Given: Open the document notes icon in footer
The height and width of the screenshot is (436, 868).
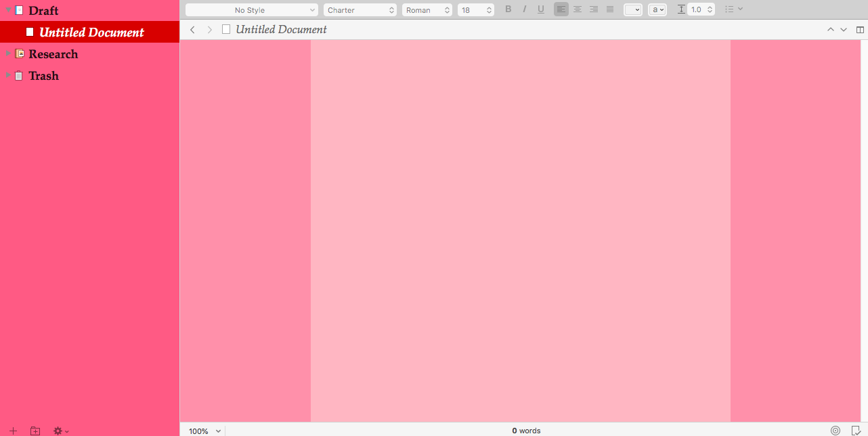Looking at the screenshot, I should coord(856,431).
